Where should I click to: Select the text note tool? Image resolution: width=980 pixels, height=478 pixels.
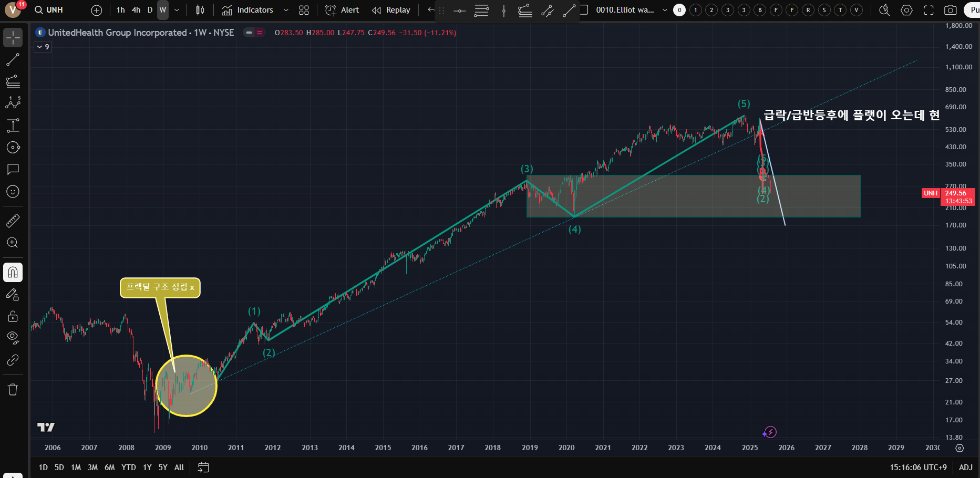pyautogui.click(x=13, y=169)
